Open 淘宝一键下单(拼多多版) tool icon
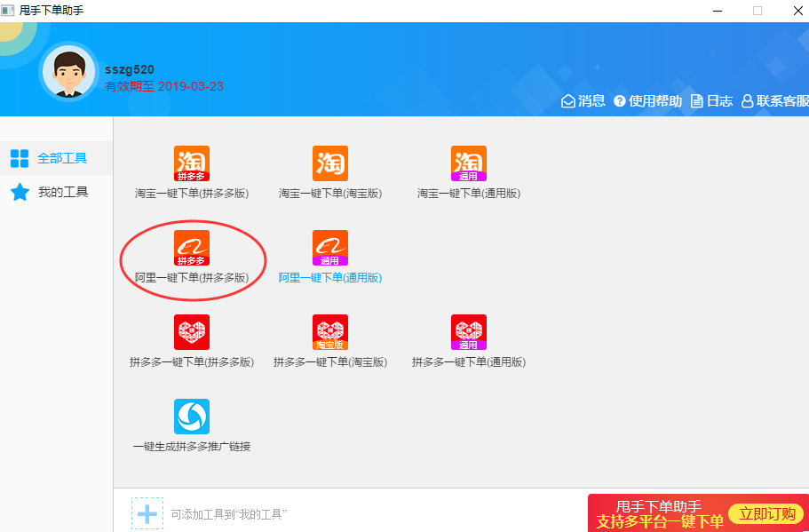809x532 pixels. (192, 163)
